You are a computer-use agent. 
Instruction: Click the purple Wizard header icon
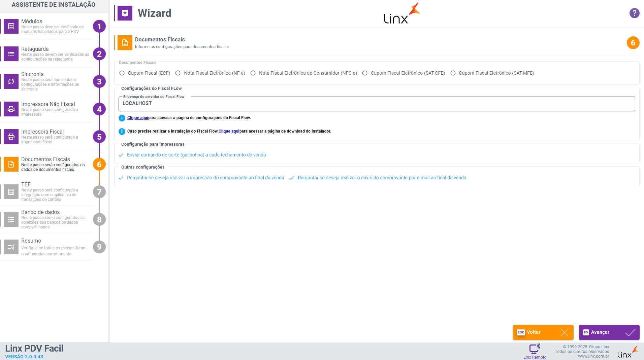click(125, 13)
